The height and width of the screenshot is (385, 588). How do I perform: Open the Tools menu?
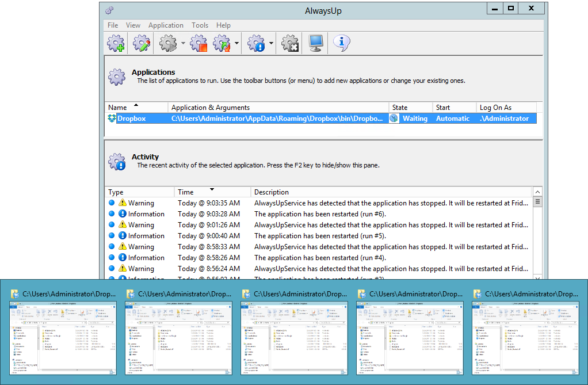point(200,25)
